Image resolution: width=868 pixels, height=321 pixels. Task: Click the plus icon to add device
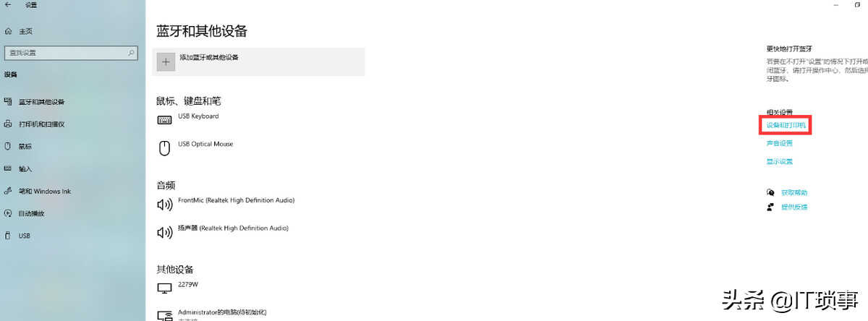click(166, 62)
